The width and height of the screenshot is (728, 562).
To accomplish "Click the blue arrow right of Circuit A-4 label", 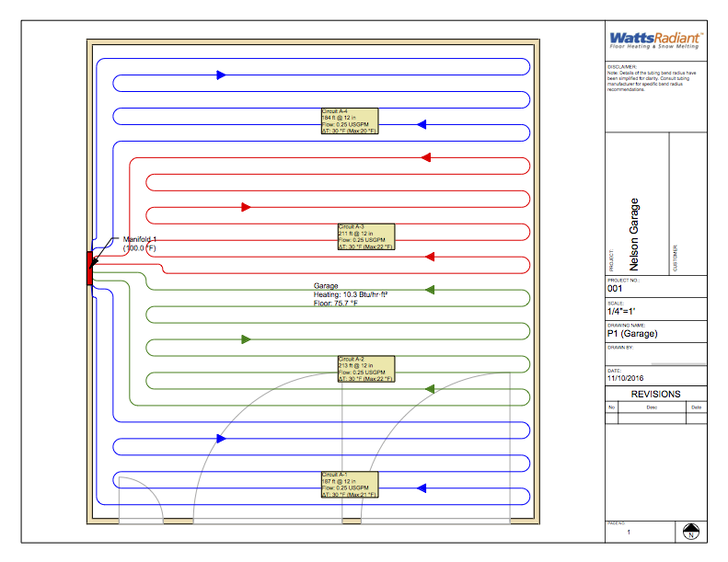I will click(x=422, y=123).
